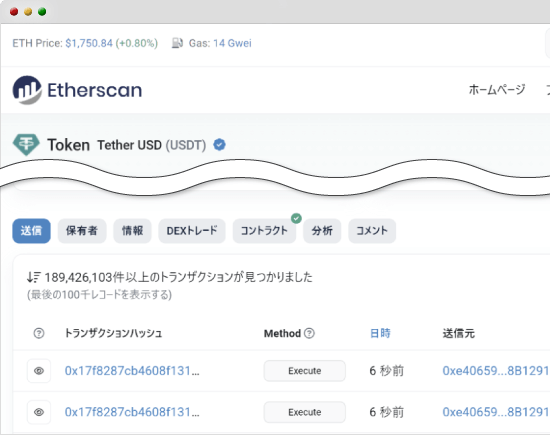Open second row sender address 0xe40659...8B1291
Viewport: 550px width, 435px height.
[x=496, y=412]
